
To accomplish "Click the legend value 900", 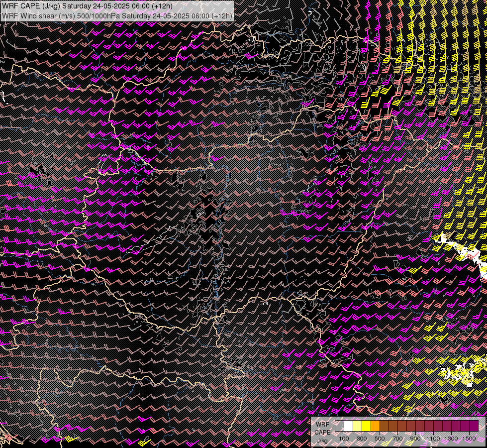I will pos(415,439).
